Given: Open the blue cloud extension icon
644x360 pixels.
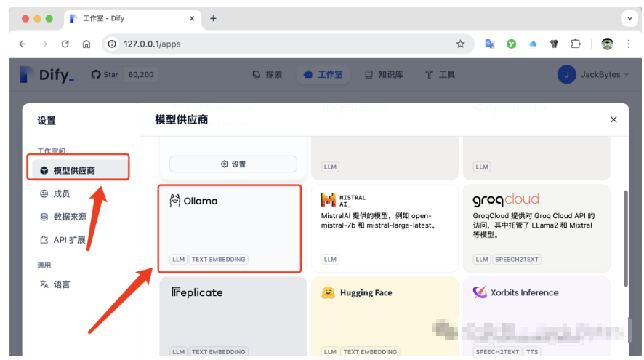Looking at the screenshot, I should pyautogui.click(x=533, y=44).
